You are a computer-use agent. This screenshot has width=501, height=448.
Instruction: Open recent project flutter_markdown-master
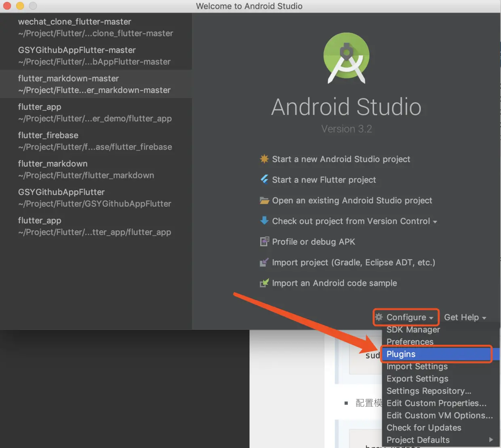point(96,84)
